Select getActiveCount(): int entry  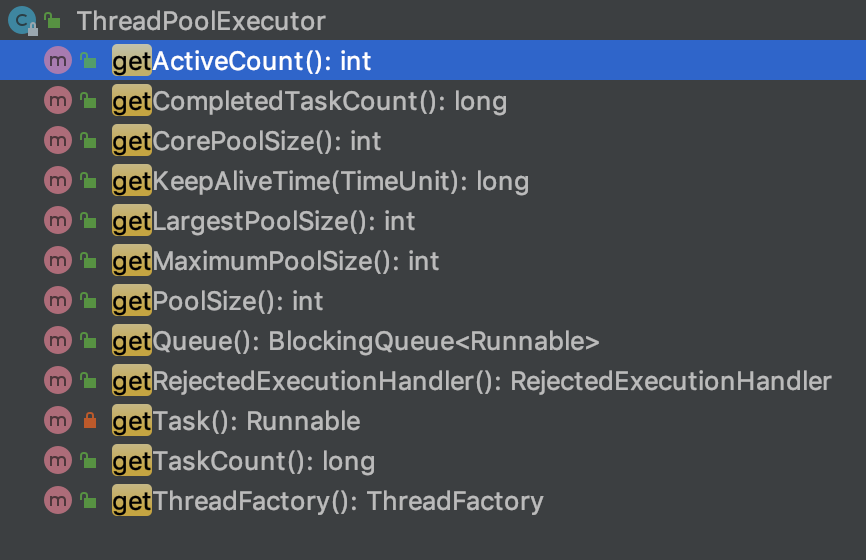pyautogui.click(x=433, y=60)
